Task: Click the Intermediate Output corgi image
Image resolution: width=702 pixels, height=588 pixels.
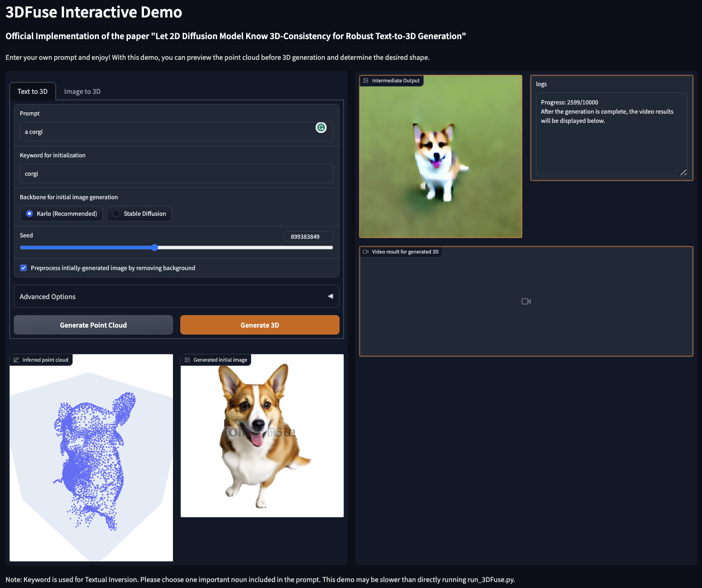Action: (x=441, y=156)
